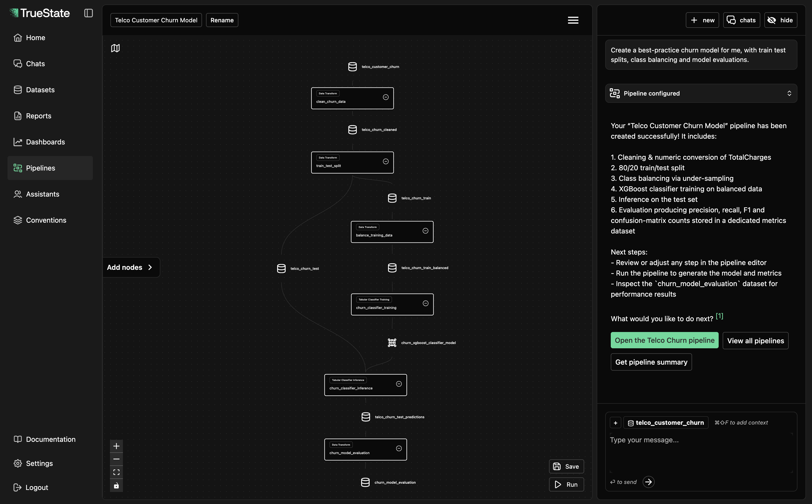Collapse the clean_churn_data node
Screen dimensions: 812x504
[x=385, y=97]
